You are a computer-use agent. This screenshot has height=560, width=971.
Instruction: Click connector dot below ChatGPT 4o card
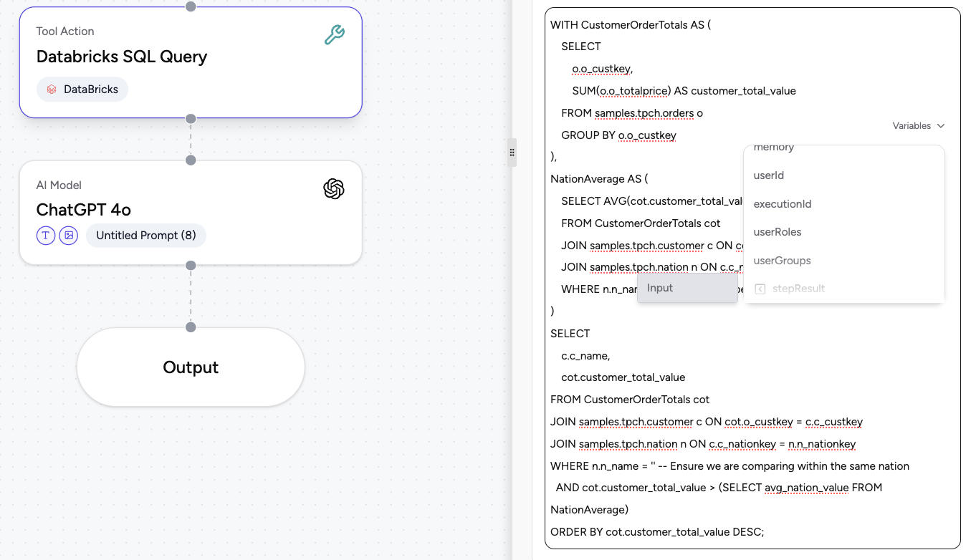(x=191, y=266)
